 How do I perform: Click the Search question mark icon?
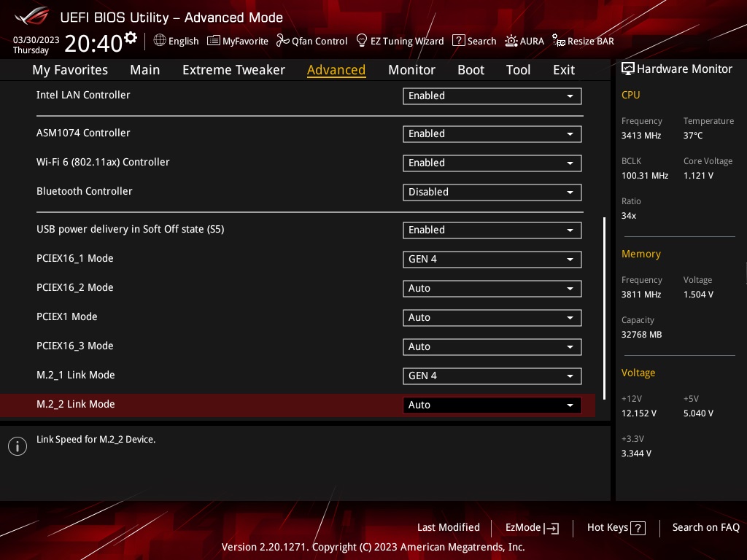[x=458, y=41]
